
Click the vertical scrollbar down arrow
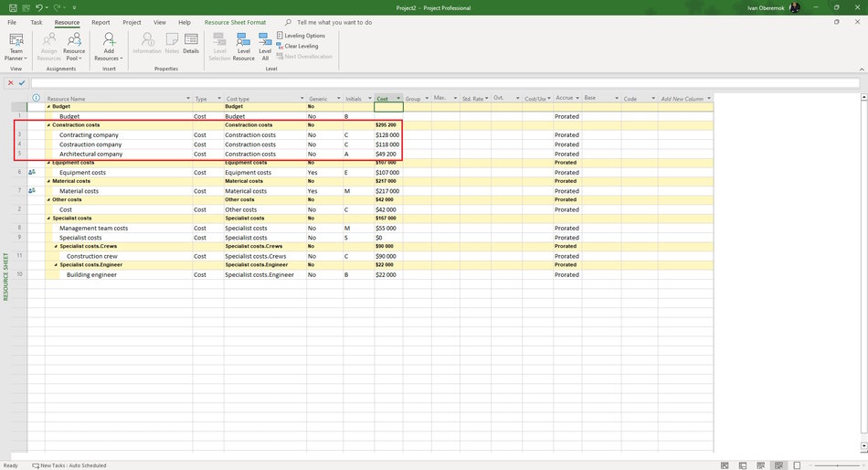pyautogui.click(x=863, y=445)
